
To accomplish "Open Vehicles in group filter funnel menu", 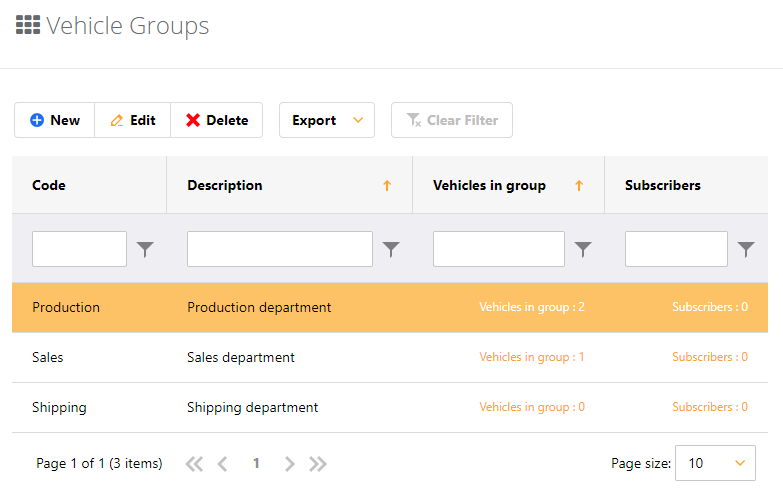I will [583, 249].
